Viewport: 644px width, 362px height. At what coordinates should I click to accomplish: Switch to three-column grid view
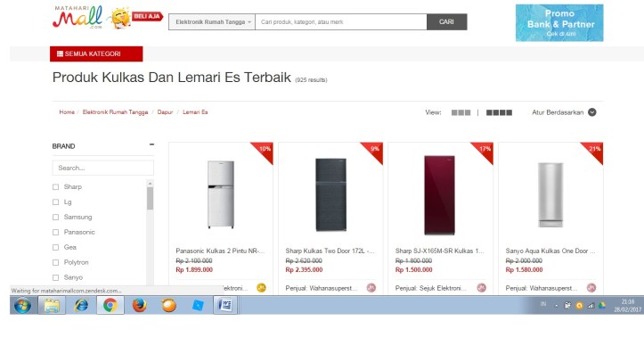pos(461,112)
